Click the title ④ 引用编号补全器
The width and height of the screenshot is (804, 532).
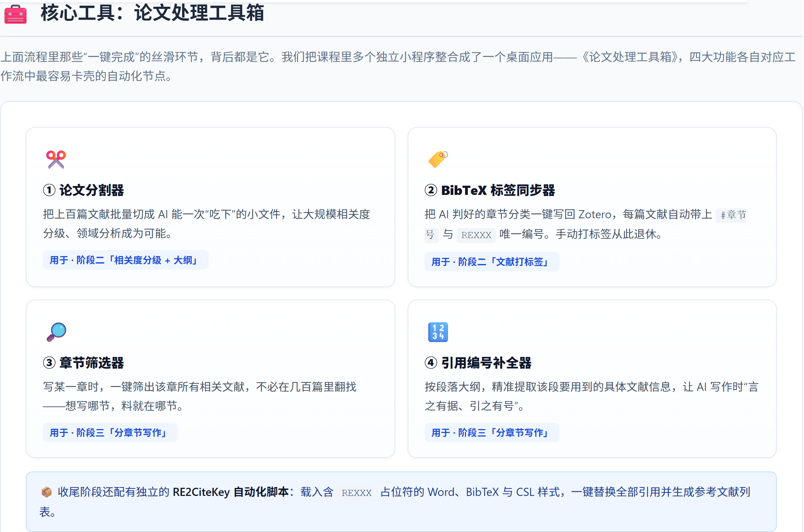[478, 363]
